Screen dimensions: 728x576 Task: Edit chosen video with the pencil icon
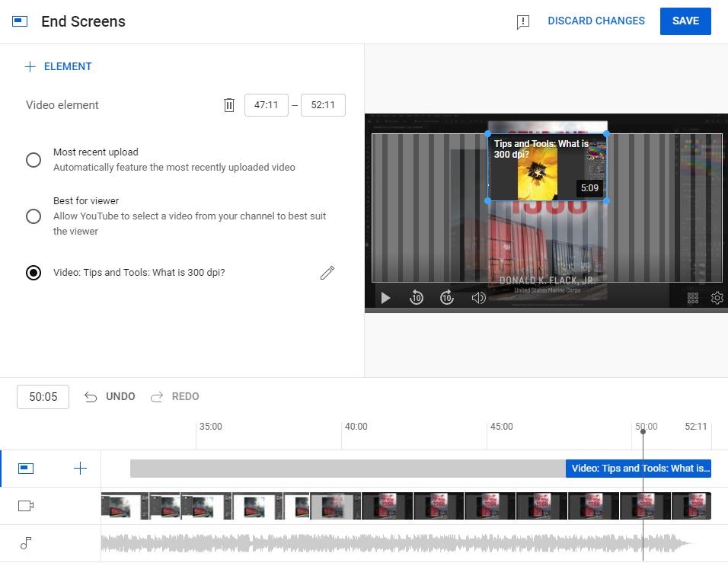coord(327,273)
